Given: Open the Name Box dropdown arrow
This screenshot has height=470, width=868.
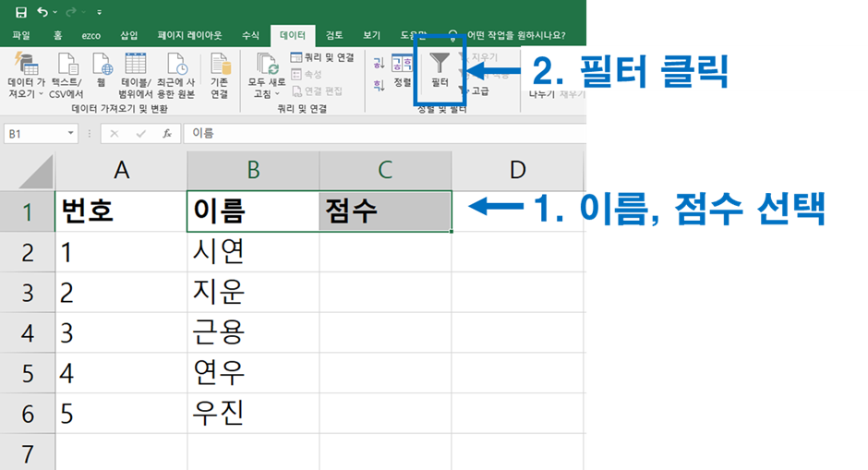Looking at the screenshot, I should 70,133.
